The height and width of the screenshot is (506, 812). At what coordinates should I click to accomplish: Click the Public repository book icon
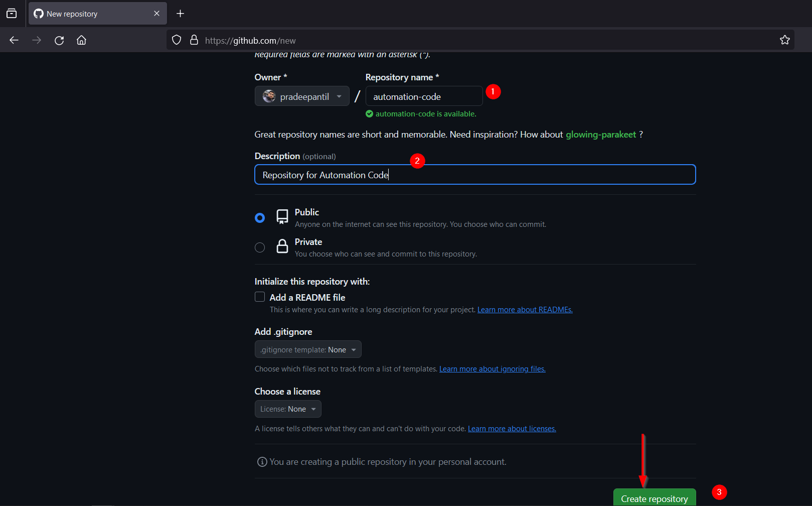[282, 217]
